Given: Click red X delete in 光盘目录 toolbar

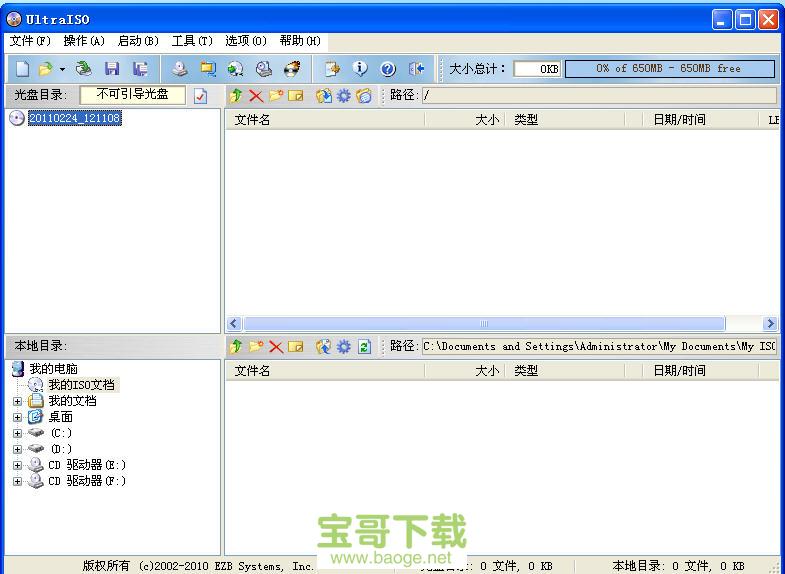Looking at the screenshot, I should (256, 95).
